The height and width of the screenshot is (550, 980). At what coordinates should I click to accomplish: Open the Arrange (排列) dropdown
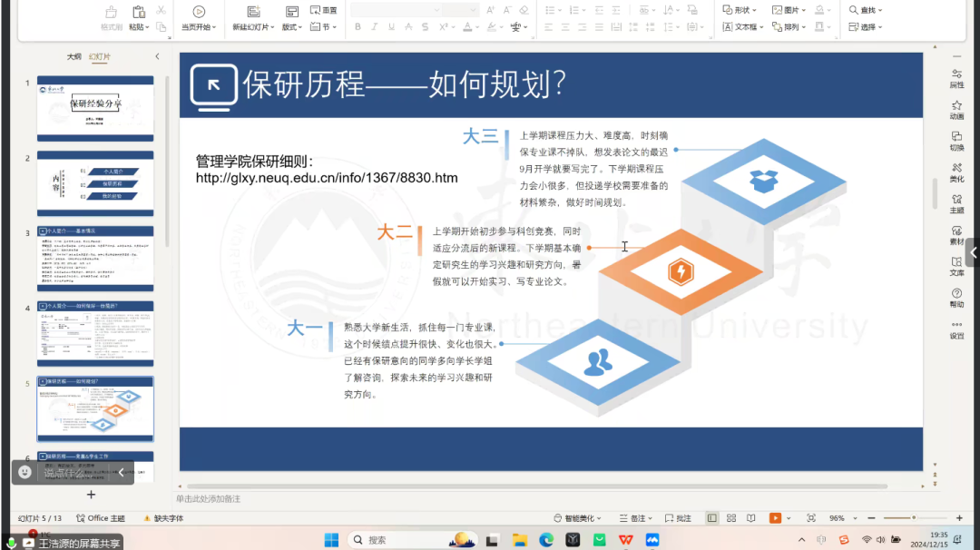click(789, 27)
